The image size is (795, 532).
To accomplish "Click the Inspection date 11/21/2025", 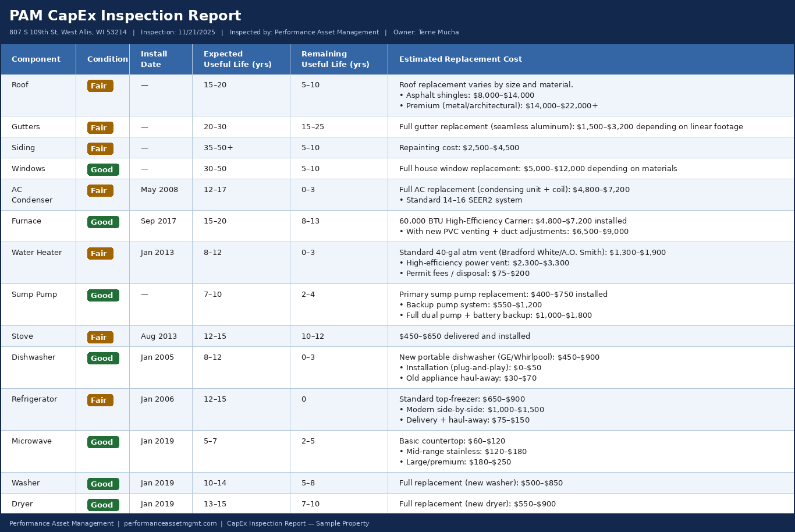I will (x=178, y=33).
